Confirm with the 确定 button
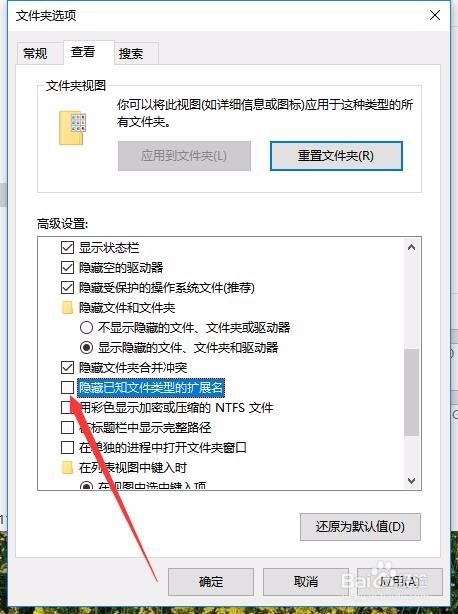Viewport: 458px width, 614px height. 211,582
